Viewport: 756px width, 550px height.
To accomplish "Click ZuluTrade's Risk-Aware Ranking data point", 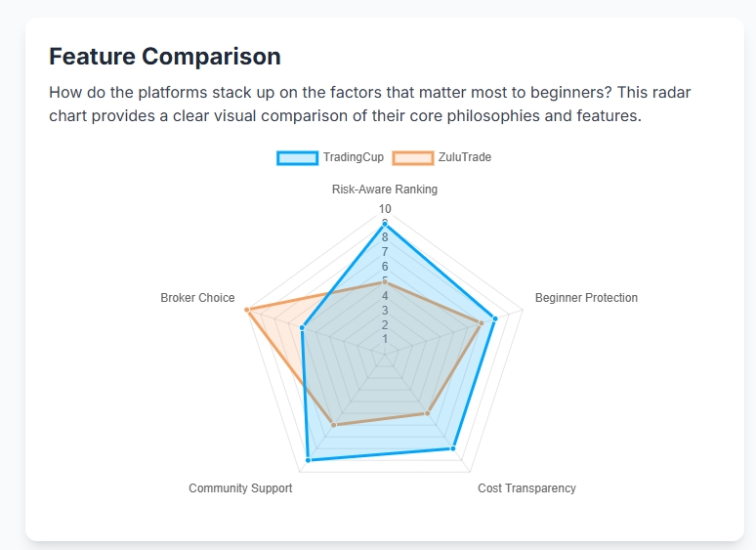I will pos(385,282).
